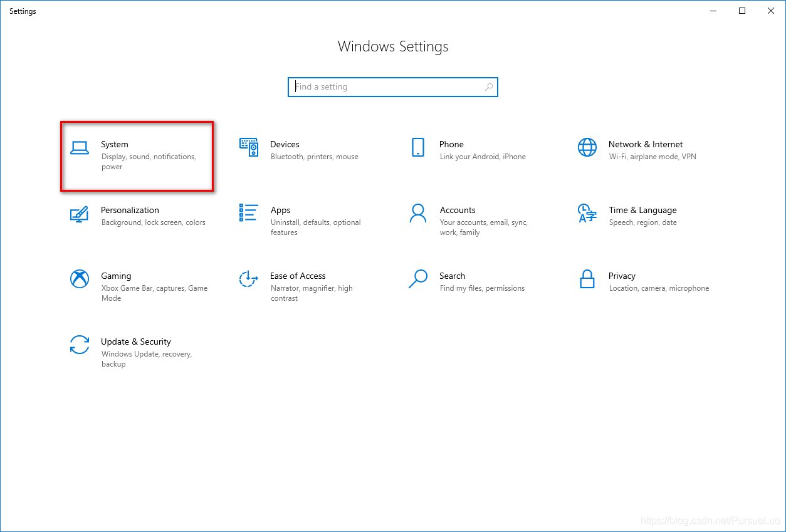Select the Search magnifier category icon
786x532 pixels.
coord(418,279)
